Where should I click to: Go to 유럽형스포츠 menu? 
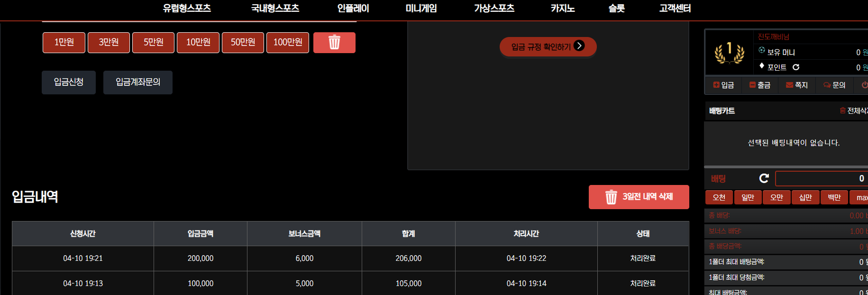point(187,8)
